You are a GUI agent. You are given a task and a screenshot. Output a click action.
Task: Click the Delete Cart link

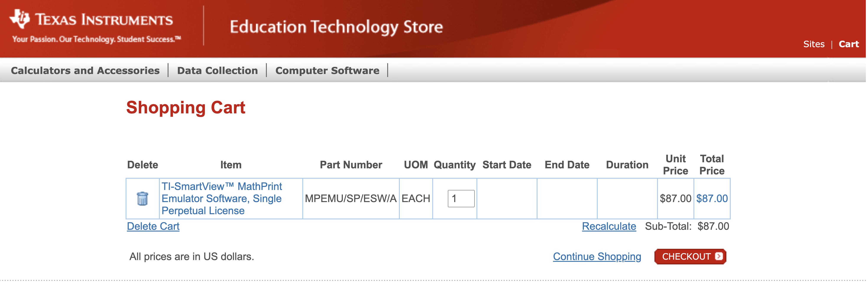point(153,226)
